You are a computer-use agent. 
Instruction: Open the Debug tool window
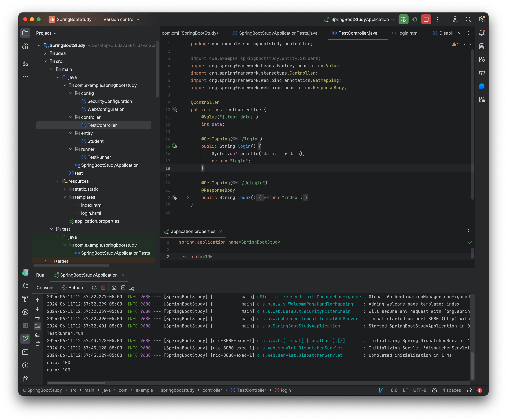25,285
